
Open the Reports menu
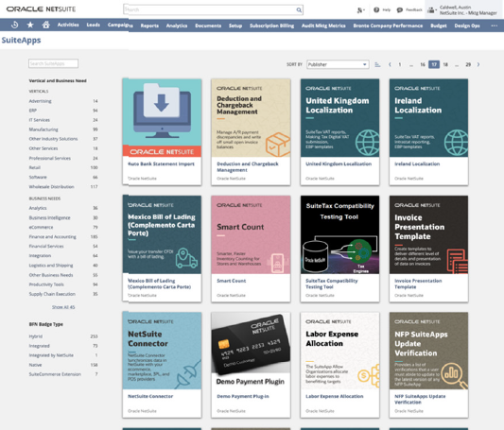tap(149, 26)
